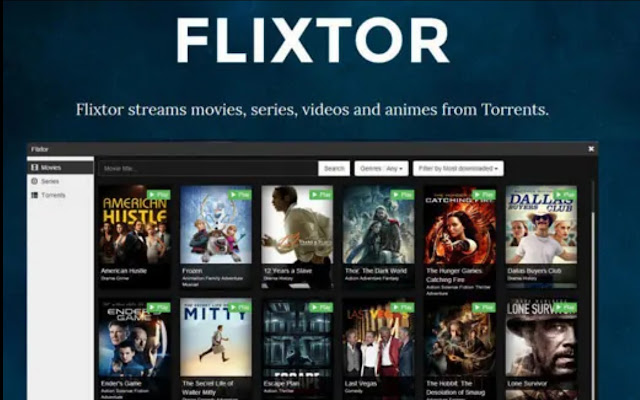Play the Escape Plan movie
The width and height of the screenshot is (640, 400).
tap(321, 307)
